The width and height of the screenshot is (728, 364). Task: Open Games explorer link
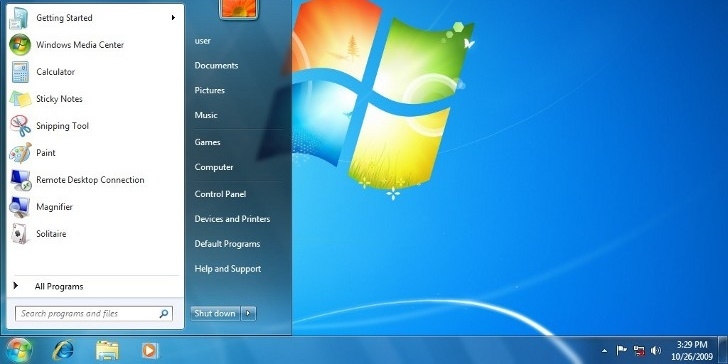coord(207,143)
